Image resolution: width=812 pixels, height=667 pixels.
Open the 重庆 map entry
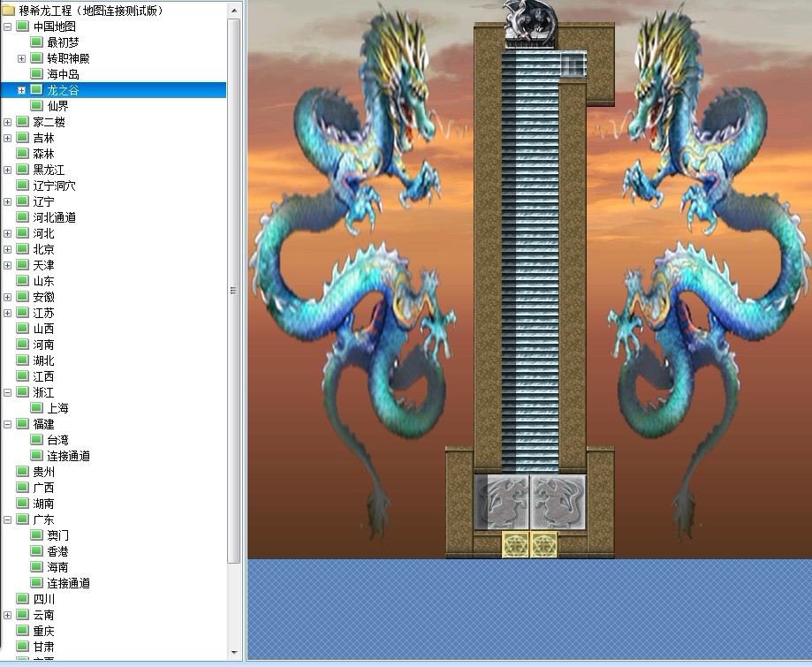click(x=44, y=631)
